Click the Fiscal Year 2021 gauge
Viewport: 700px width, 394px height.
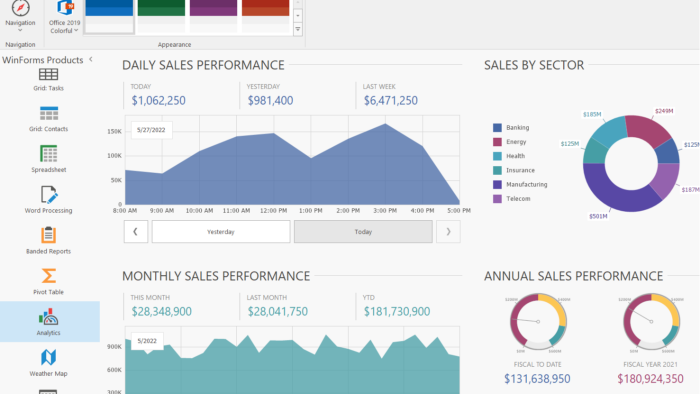click(651, 321)
